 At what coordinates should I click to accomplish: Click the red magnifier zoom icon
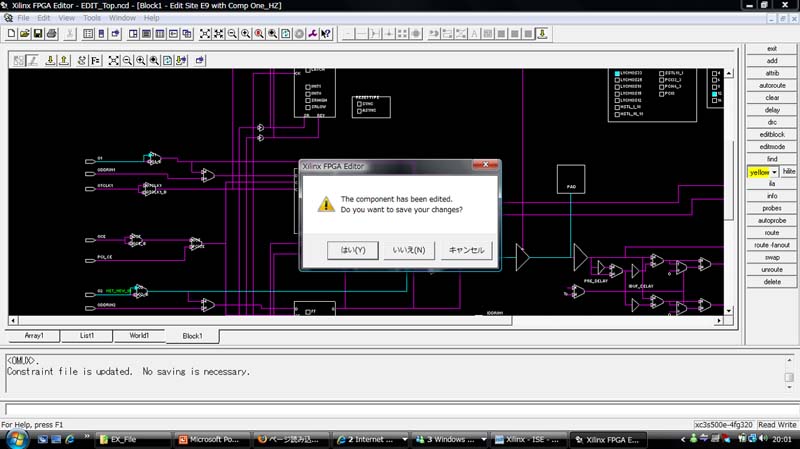tap(259, 34)
